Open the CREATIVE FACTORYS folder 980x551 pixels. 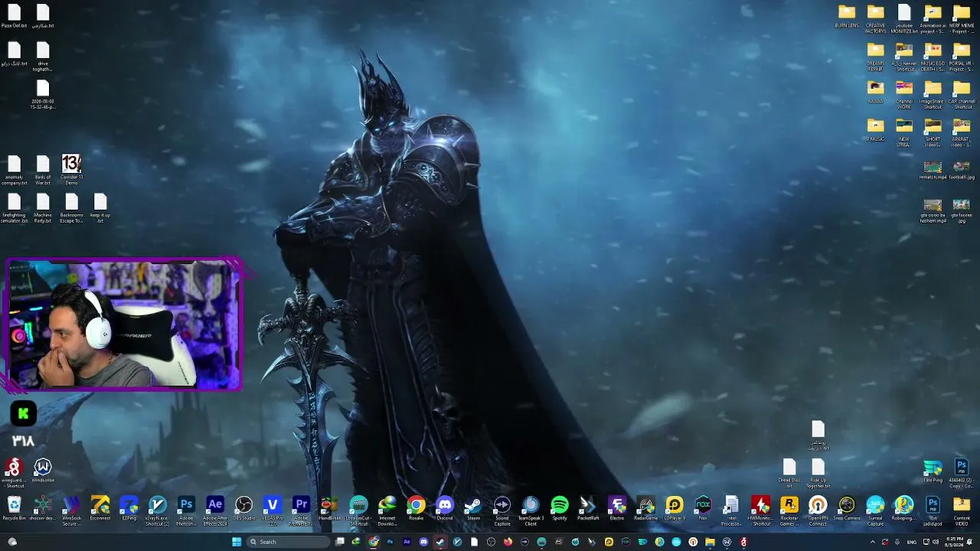tap(875, 19)
